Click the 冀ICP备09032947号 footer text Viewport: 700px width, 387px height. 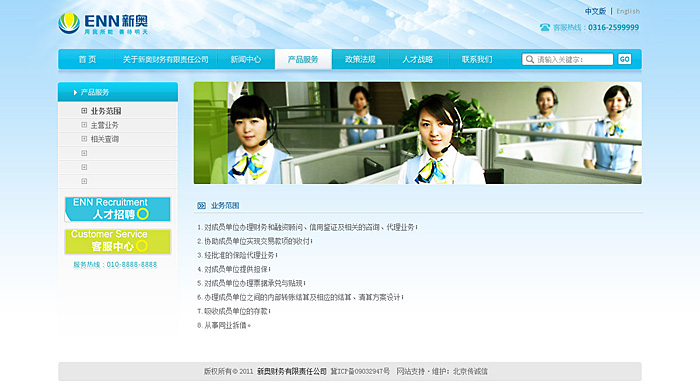coord(360,371)
